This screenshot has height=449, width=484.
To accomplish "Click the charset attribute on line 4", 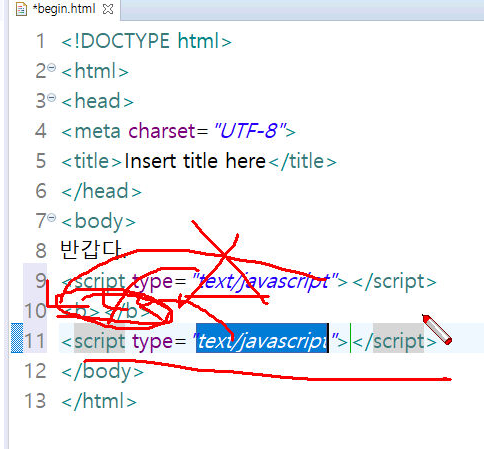I will click(162, 131).
